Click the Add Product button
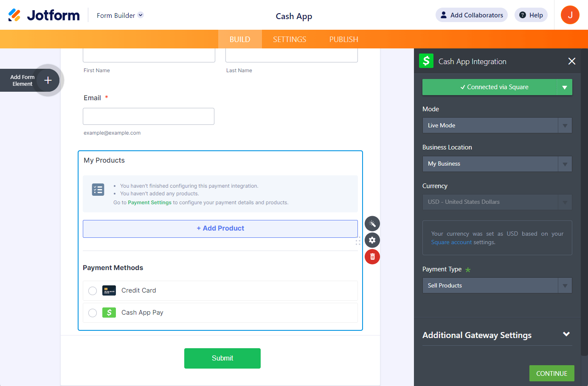Image resolution: width=588 pixels, height=386 pixels. pos(220,228)
